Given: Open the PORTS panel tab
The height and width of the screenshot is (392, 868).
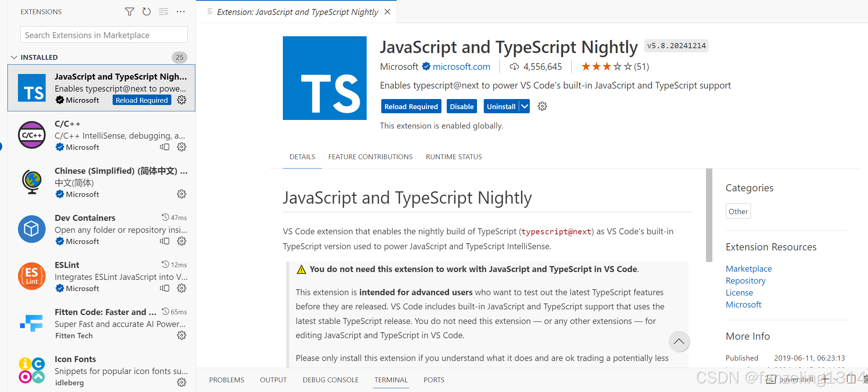Looking at the screenshot, I should click(x=434, y=380).
